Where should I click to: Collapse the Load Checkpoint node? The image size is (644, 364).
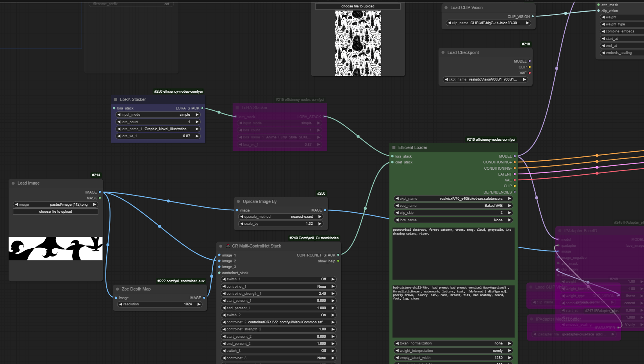pyautogui.click(x=443, y=53)
